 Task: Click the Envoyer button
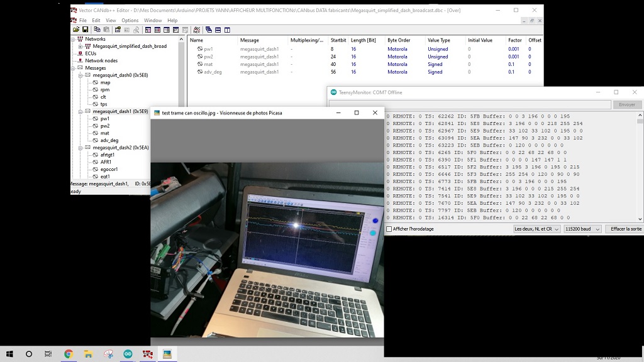(626, 105)
